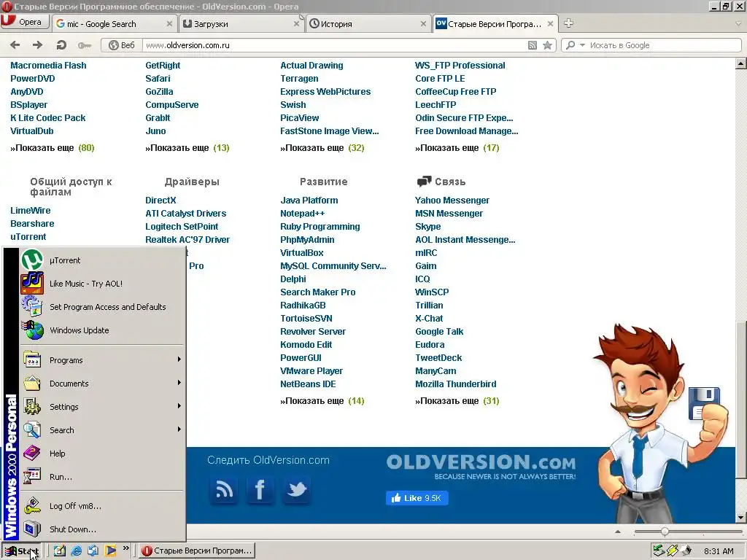Click the Facebook Like 9.5K button
The height and width of the screenshot is (560, 747).
(x=417, y=498)
